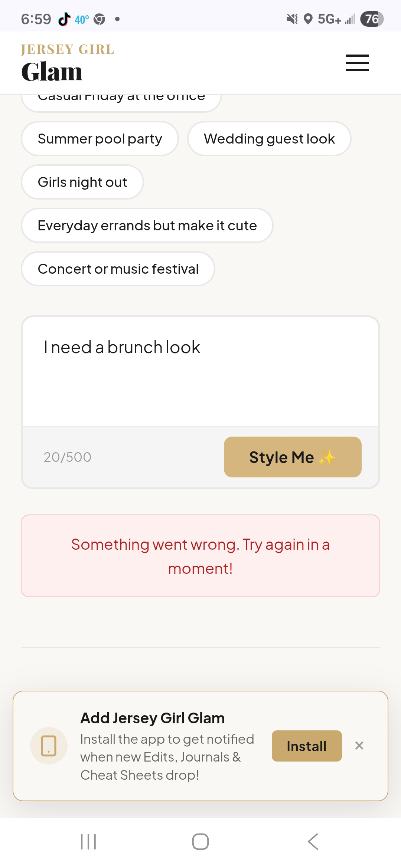Select the Summer pool party chip

coord(100,139)
